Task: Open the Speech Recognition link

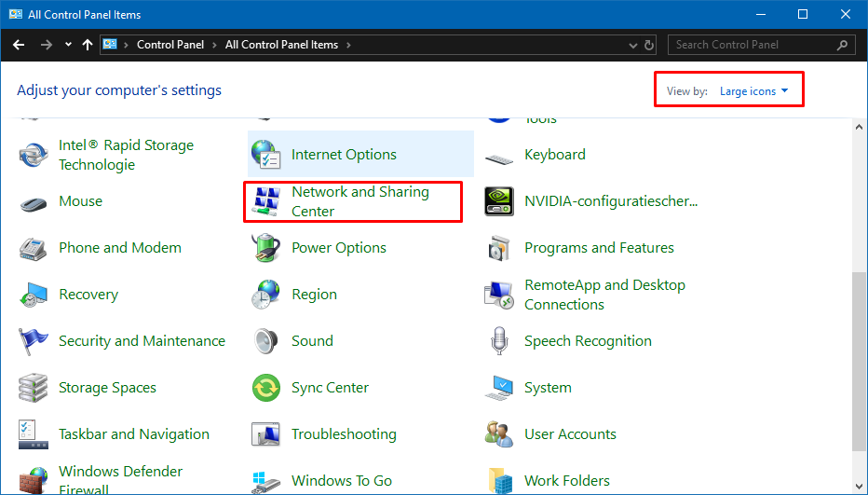Action: click(x=588, y=340)
